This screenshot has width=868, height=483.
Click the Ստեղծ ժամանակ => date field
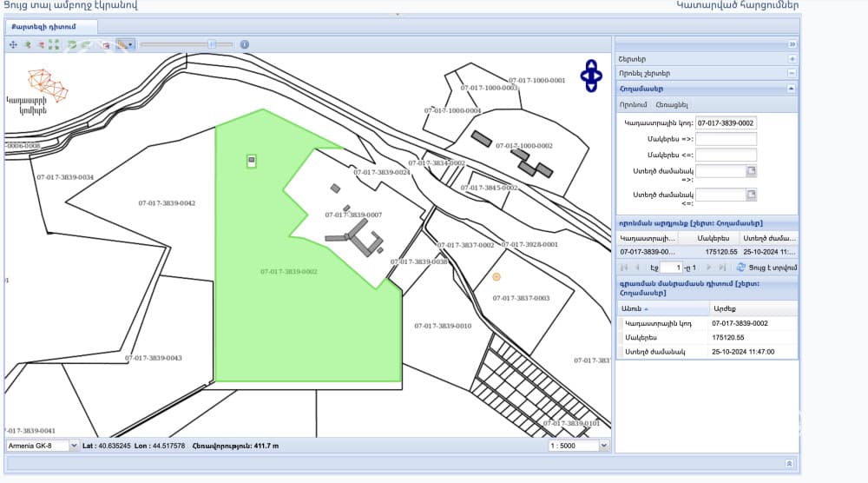click(720, 171)
